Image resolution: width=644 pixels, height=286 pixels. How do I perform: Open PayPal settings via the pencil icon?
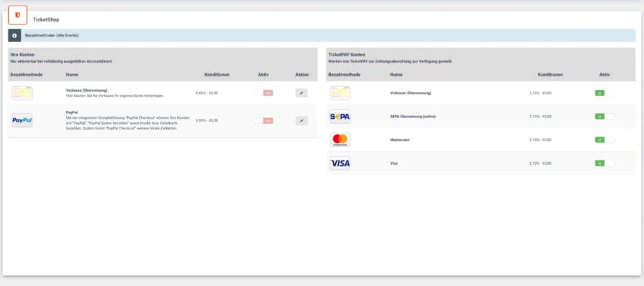point(301,121)
